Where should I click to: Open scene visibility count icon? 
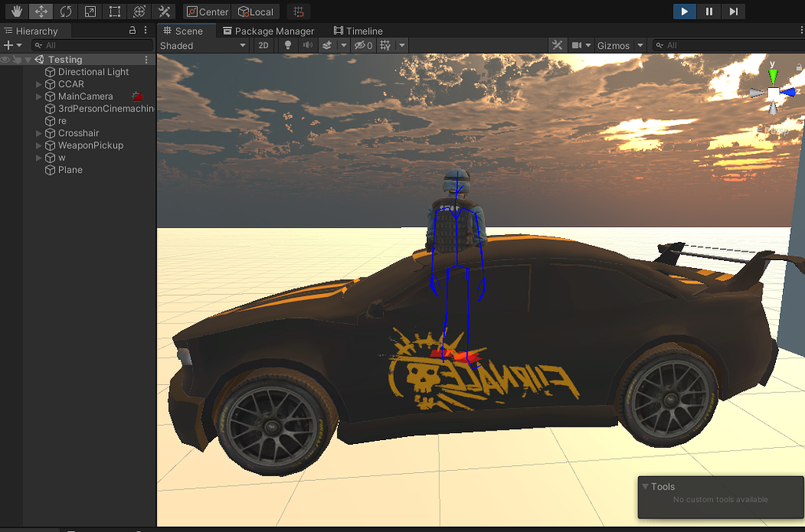pos(364,45)
